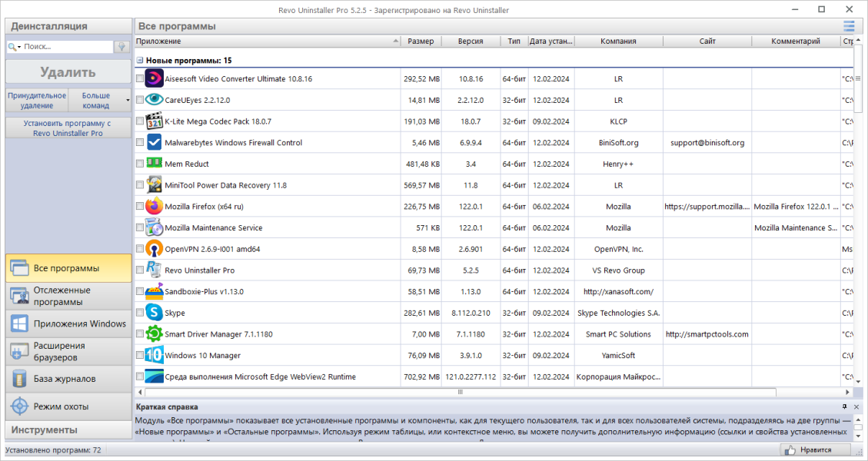Open the Windows Apps module
This screenshot has height=461, width=868.
click(x=68, y=323)
